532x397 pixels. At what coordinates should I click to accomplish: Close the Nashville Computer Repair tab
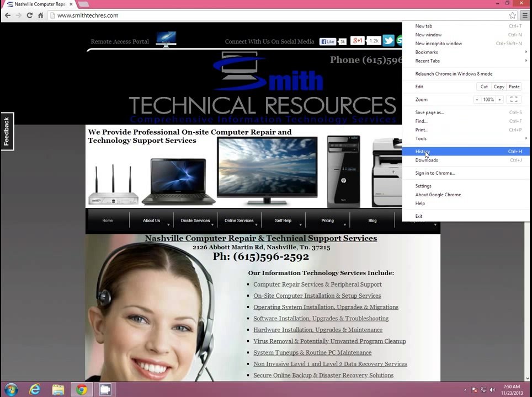pos(71,4)
